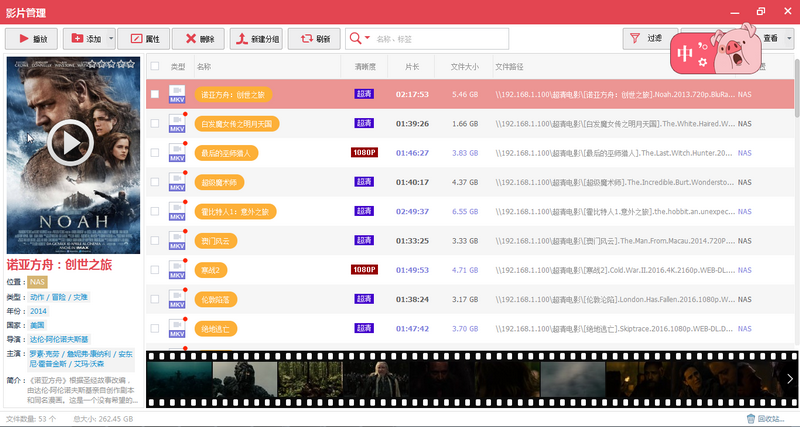Image resolution: width=800 pixels, height=427 pixels.
Task: Check the 伦敦陷落 row checkbox
Action: 155,299
